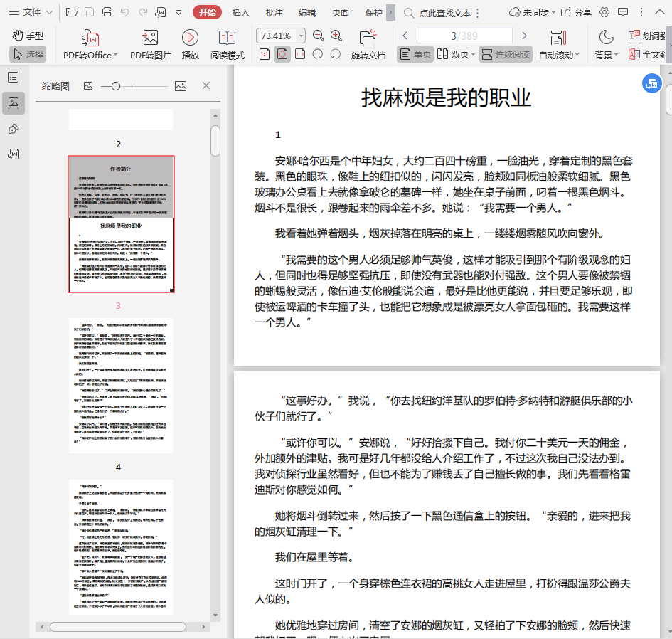
Task: Click the PDF转图片 icon
Action: click(x=150, y=38)
